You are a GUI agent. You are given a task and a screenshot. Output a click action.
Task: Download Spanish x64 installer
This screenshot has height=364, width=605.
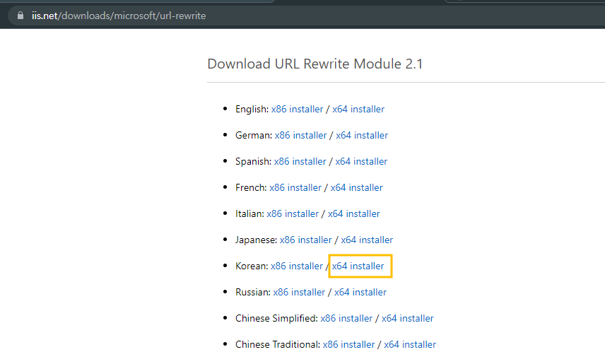coord(361,161)
